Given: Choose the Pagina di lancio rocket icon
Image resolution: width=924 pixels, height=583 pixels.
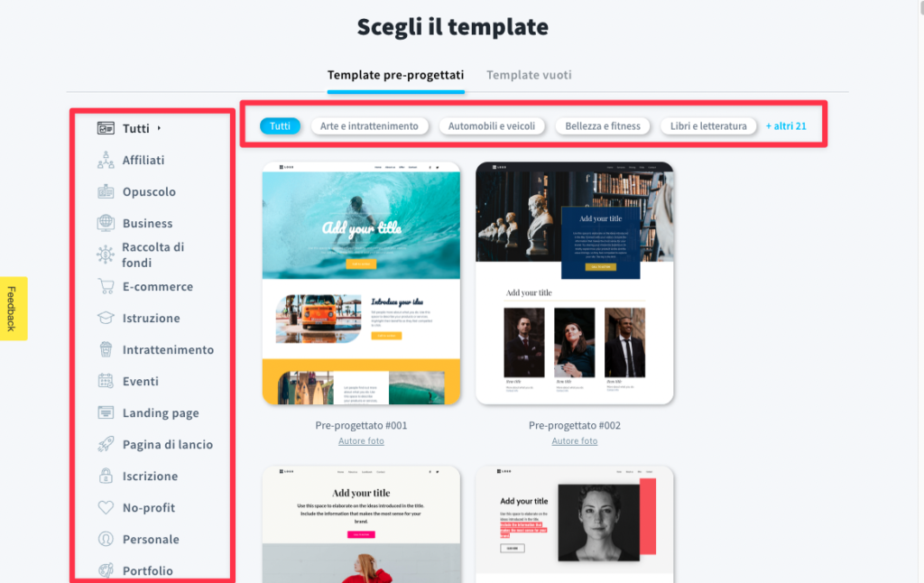Looking at the screenshot, I should 106,445.
